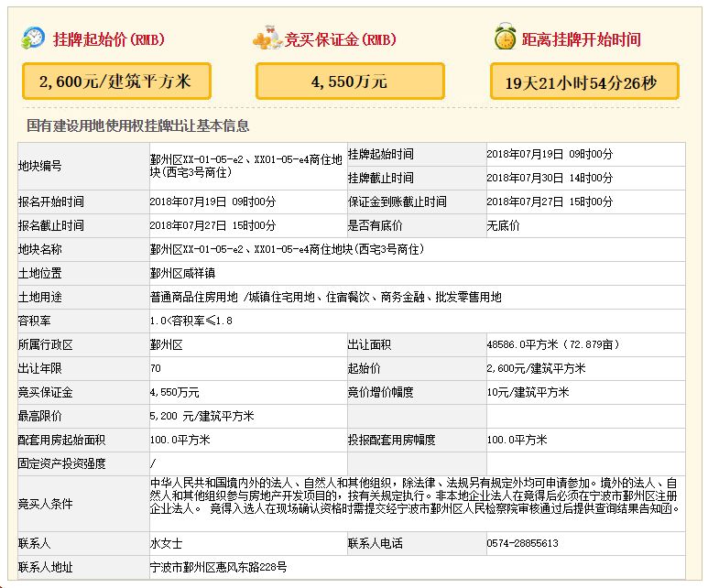The image size is (708, 588).
Task: Click the value 无底价
Action: coord(503,226)
